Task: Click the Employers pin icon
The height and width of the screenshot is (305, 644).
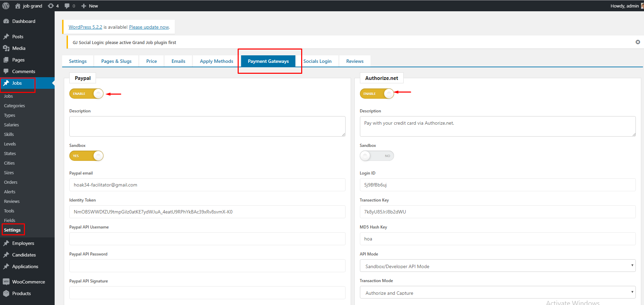Action: pos(6,243)
